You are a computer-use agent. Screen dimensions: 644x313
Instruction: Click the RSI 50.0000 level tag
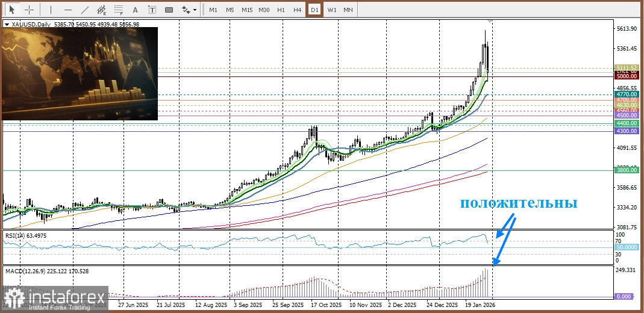coord(627,247)
